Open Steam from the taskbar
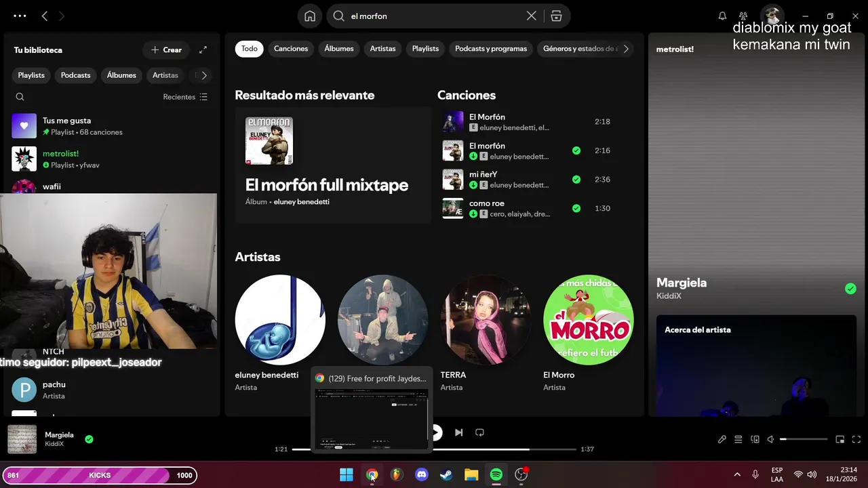This screenshot has height=488, width=868. [446, 474]
